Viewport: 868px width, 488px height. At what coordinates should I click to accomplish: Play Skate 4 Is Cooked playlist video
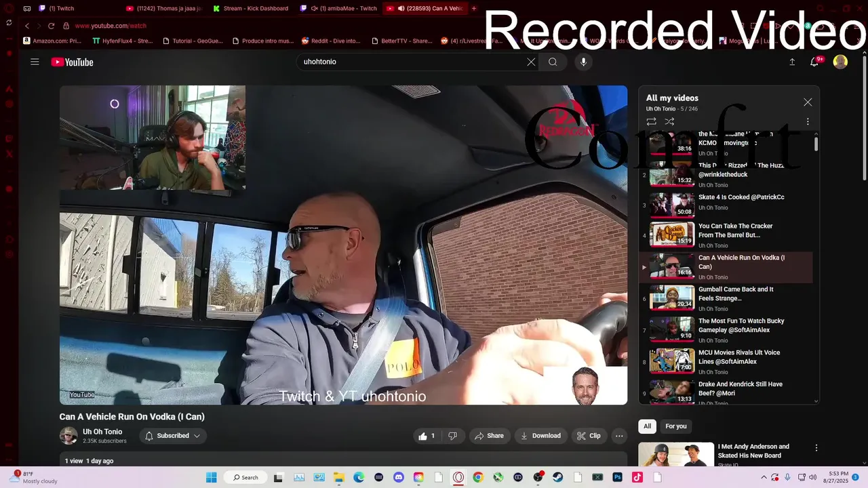tap(726, 205)
